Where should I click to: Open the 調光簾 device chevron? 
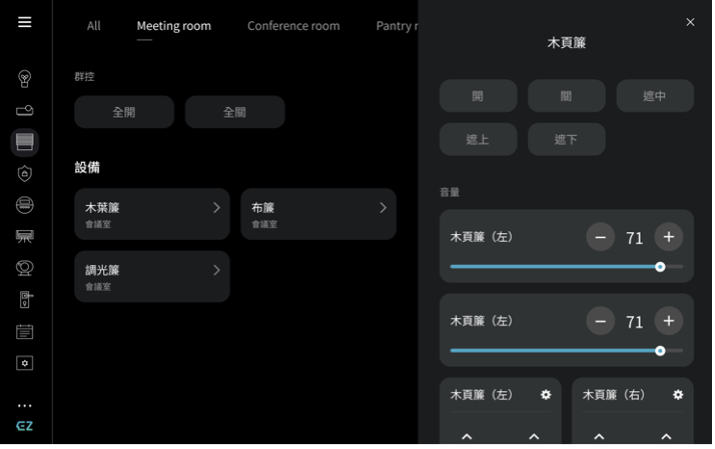[x=216, y=270]
